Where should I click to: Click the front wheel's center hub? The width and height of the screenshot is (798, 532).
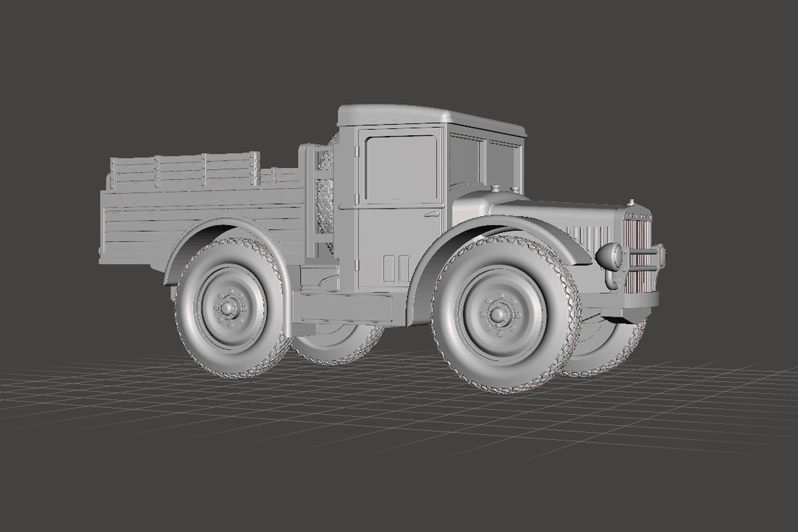click(x=499, y=315)
